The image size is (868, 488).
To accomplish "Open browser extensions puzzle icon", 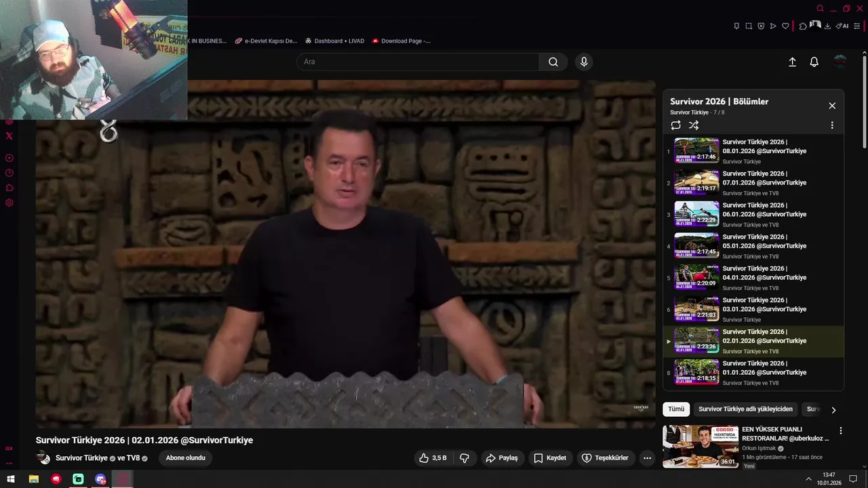I will (803, 26).
